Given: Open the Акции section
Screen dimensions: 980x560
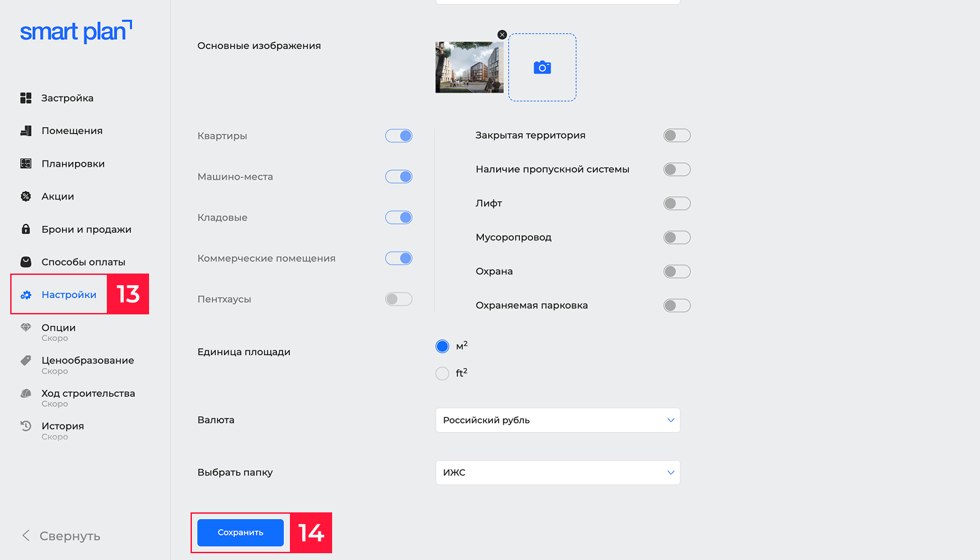Looking at the screenshot, I should point(58,197).
